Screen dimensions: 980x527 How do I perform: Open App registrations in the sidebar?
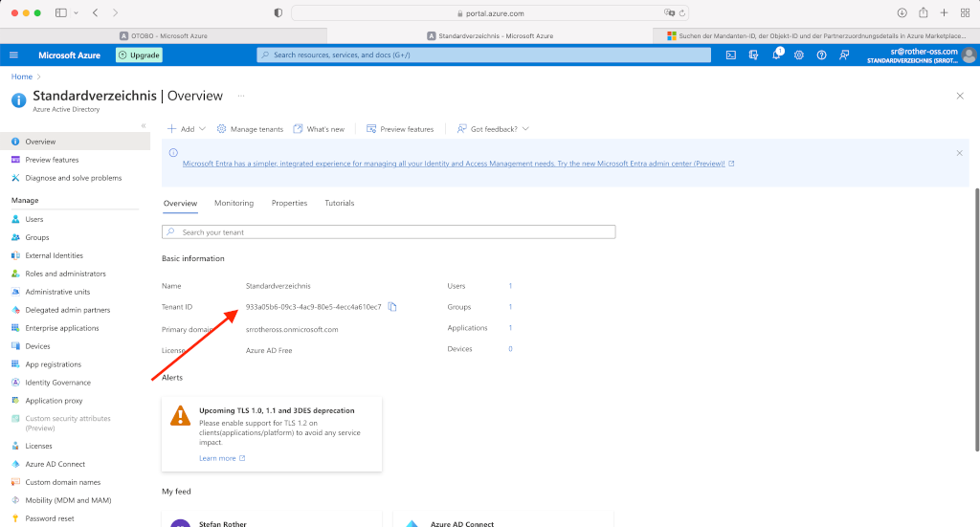coord(54,364)
